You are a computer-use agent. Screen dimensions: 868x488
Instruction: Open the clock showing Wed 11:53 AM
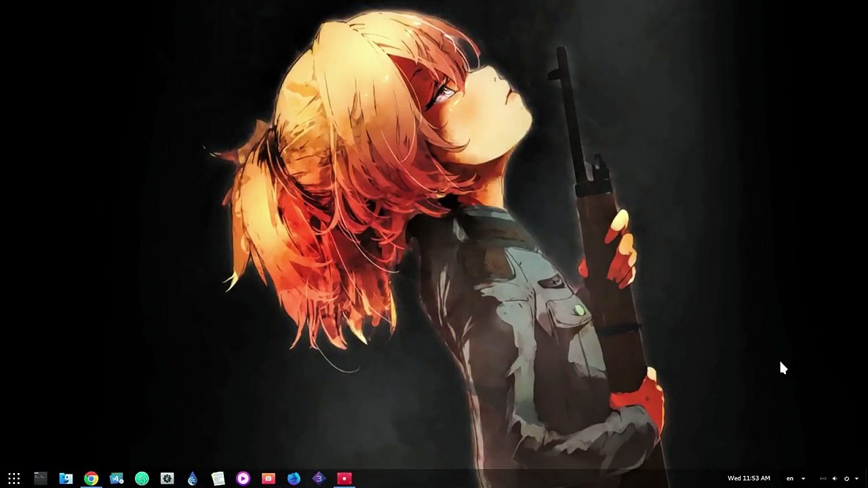749,479
